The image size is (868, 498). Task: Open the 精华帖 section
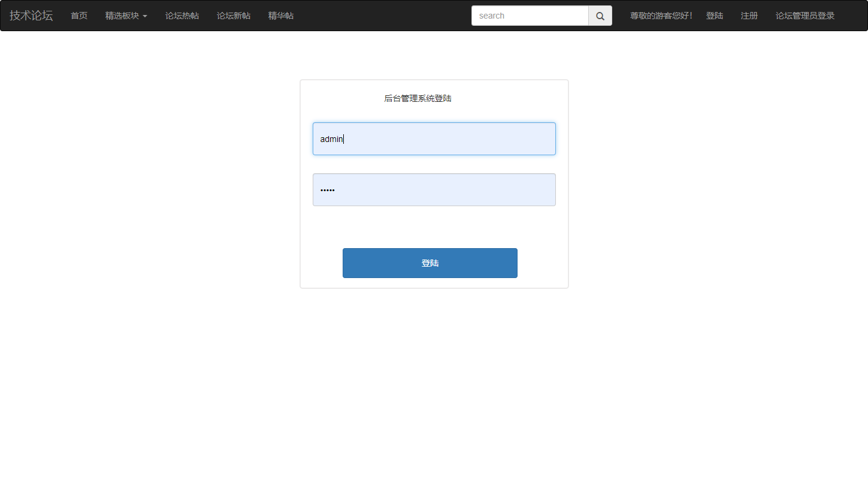(281, 16)
